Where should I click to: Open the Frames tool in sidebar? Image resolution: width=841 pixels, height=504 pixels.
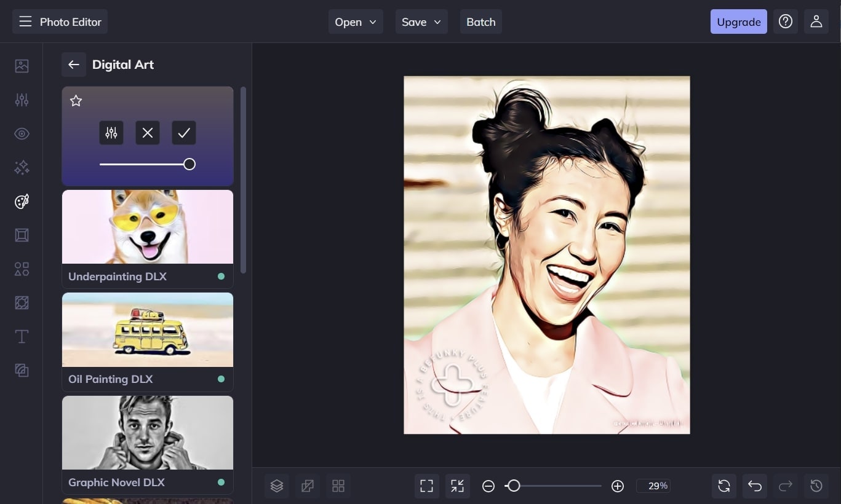point(22,235)
